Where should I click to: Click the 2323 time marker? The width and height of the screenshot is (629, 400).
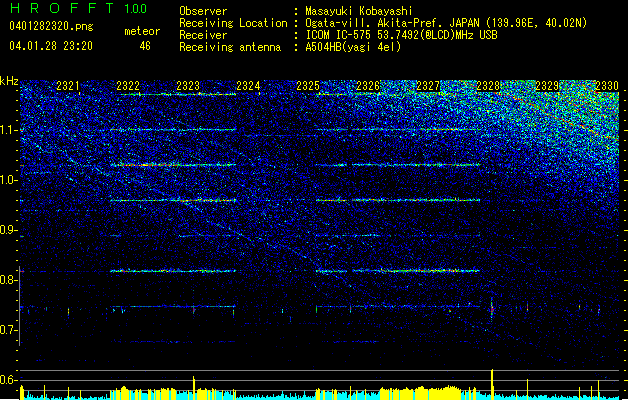pyautogui.click(x=188, y=86)
